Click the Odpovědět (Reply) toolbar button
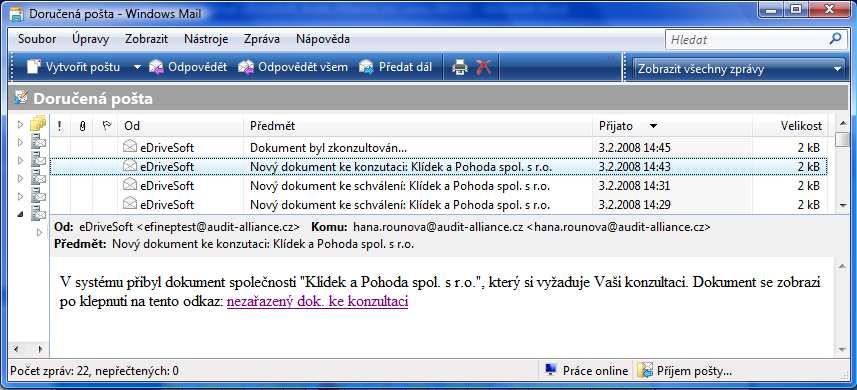 pos(188,67)
